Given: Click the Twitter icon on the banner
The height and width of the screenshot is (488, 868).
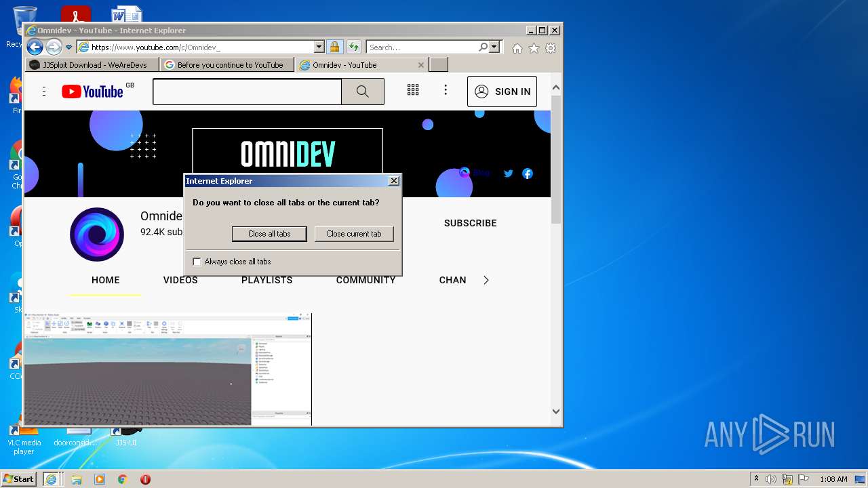Looking at the screenshot, I should coord(509,174).
